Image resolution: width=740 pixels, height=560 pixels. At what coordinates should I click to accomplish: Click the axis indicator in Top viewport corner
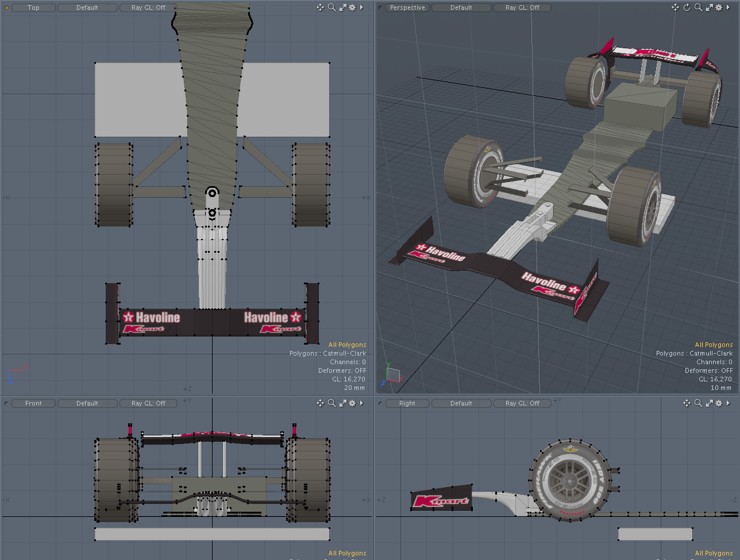[17, 375]
